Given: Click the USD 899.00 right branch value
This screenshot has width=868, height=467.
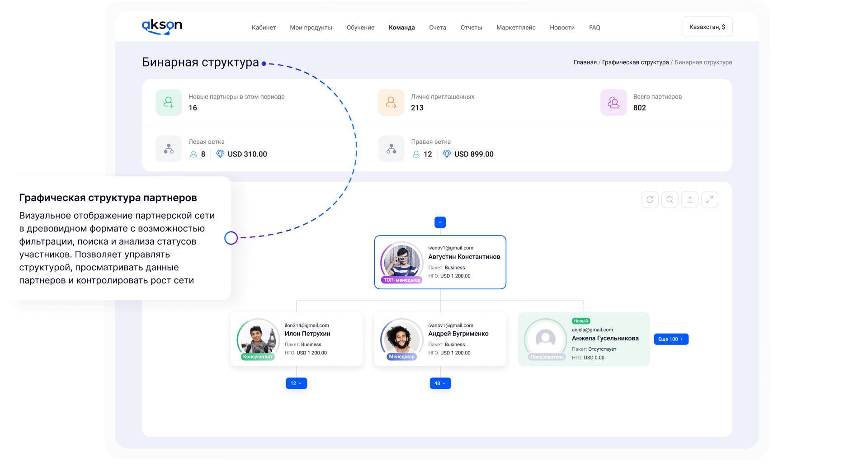Looking at the screenshot, I should [x=474, y=154].
